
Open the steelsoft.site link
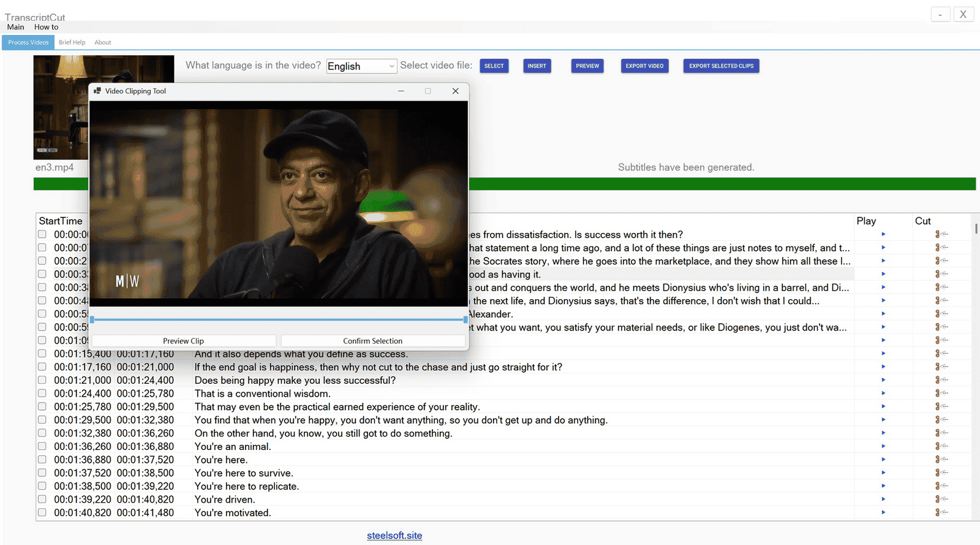pyautogui.click(x=394, y=535)
